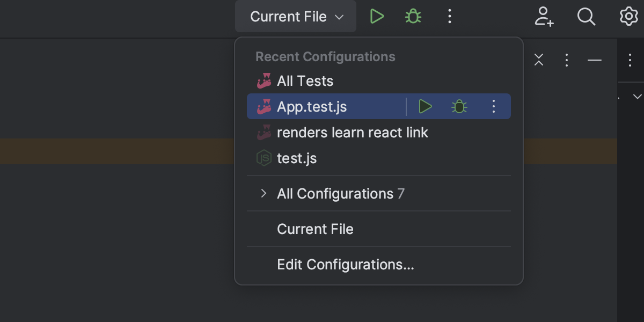
Task: Open Edit Configurations dialog
Action: pyautogui.click(x=346, y=265)
